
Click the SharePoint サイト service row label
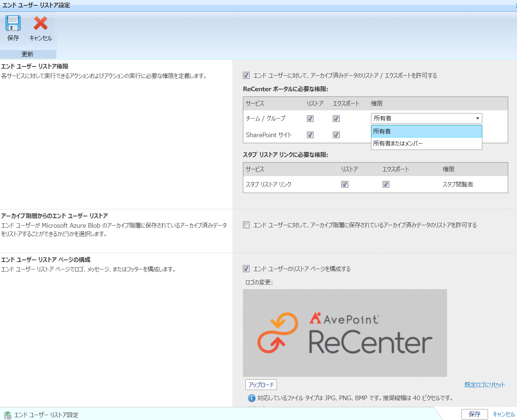click(x=269, y=135)
